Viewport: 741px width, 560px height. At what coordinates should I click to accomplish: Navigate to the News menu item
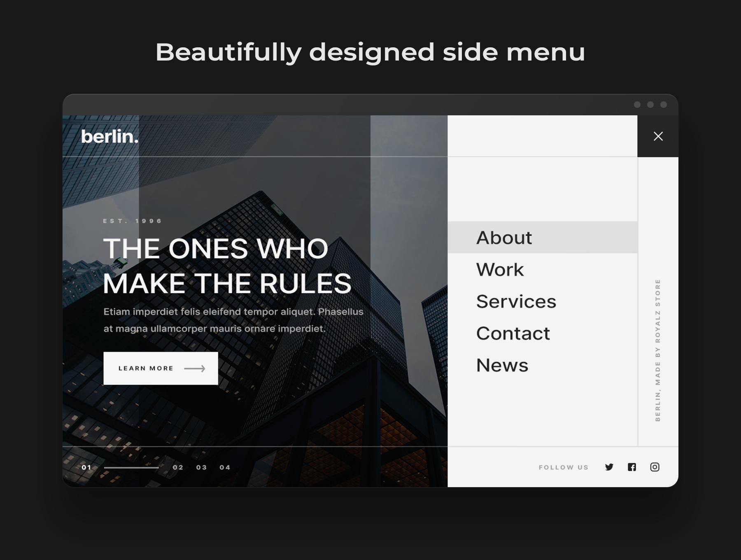tap(502, 365)
